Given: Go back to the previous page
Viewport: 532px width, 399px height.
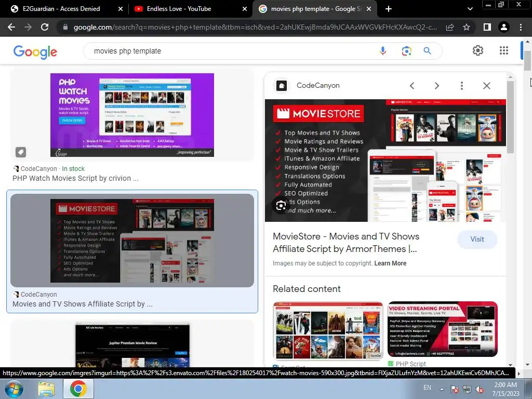Looking at the screenshot, I should 11,27.
